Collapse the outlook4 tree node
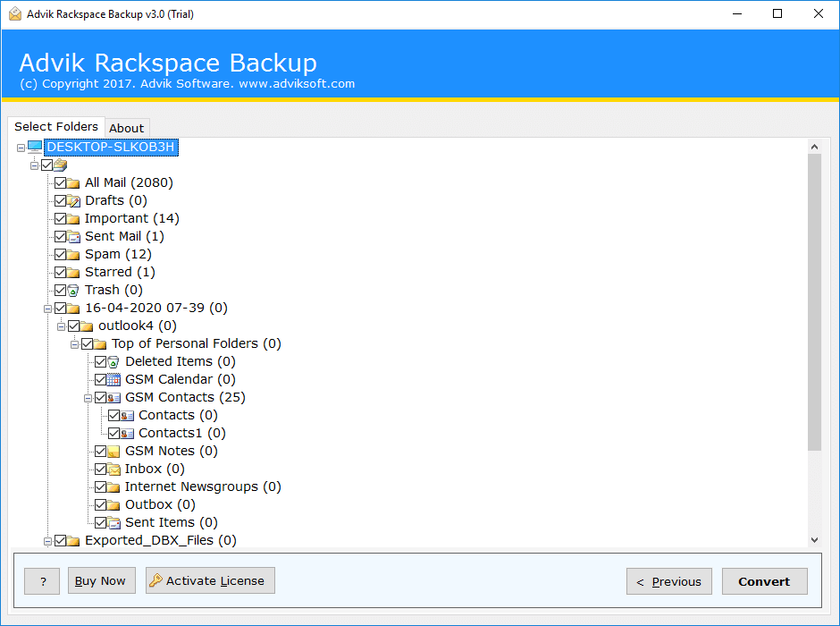840x626 pixels. click(x=61, y=326)
